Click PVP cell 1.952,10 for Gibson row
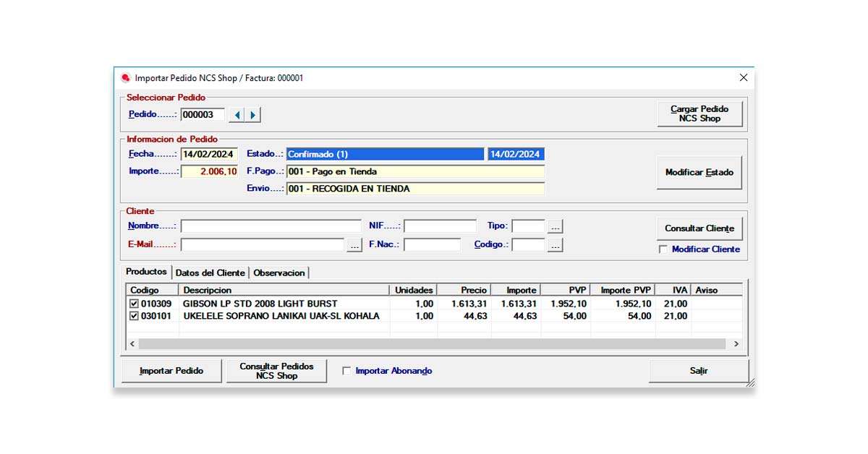This screenshot has width=868, height=454. pos(569,304)
